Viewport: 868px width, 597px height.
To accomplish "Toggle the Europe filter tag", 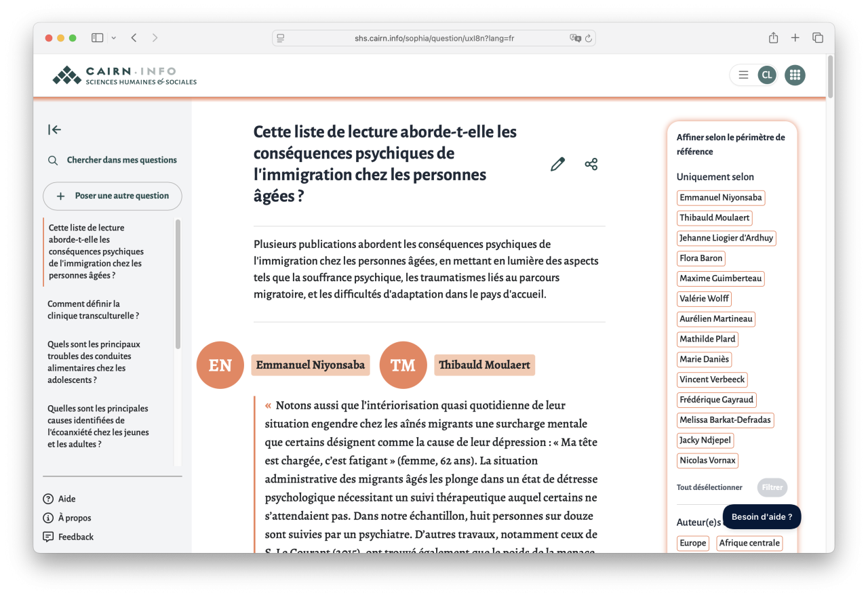I will click(x=692, y=543).
